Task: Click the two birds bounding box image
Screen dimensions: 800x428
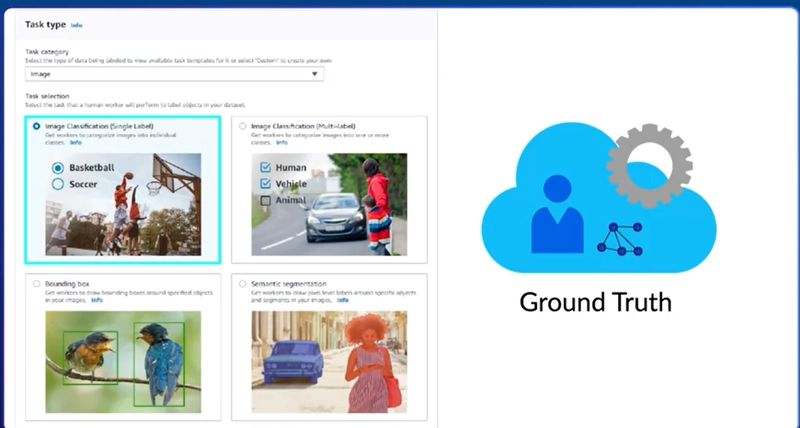Action: point(123,362)
